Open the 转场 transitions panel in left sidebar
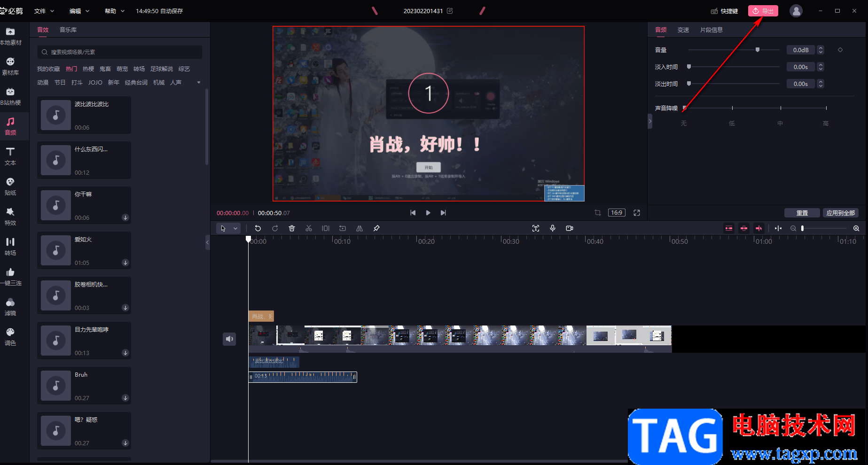 (x=10, y=247)
